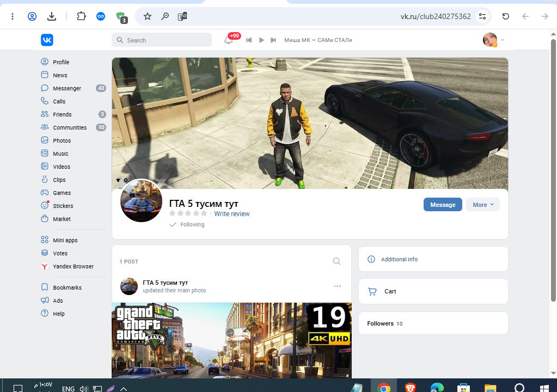Open the user avatar in header
This screenshot has height=392, width=557.
(x=490, y=40)
